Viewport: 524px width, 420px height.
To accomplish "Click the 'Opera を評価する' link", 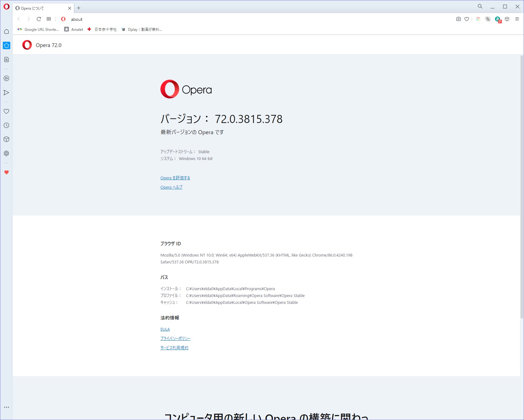I will click(175, 178).
